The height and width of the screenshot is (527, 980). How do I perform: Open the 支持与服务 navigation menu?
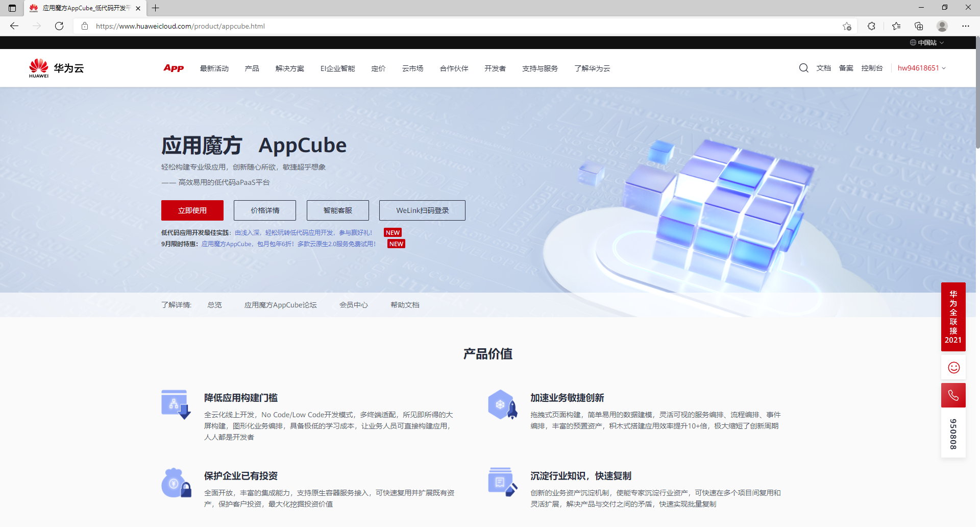(x=540, y=68)
